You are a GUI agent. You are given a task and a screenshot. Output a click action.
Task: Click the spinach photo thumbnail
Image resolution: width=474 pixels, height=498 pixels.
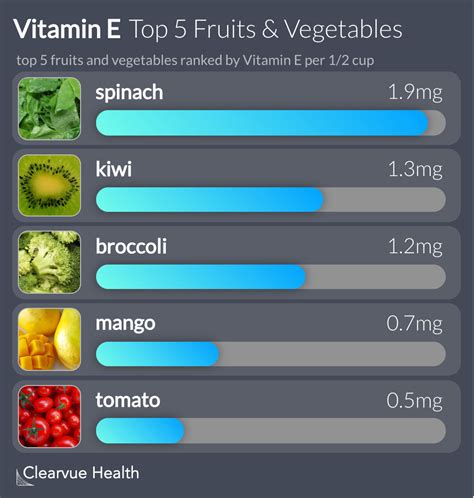(50, 108)
